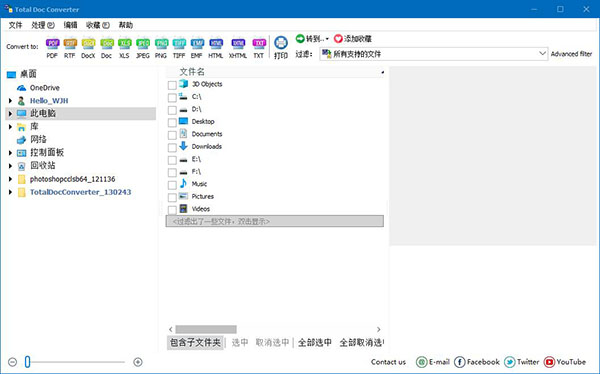Image resolution: width=600 pixels, height=374 pixels.
Task: Convert to TXT format
Action: (259, 47)
